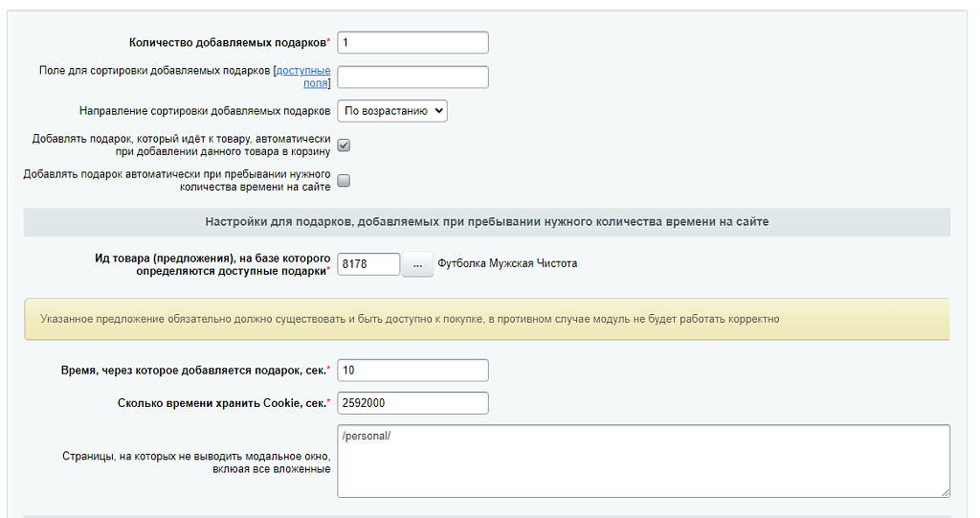The height and width of the screenshot is (518, 980).
Task: Click the product ID field containing 8178
Action: [x=368, y=264]
